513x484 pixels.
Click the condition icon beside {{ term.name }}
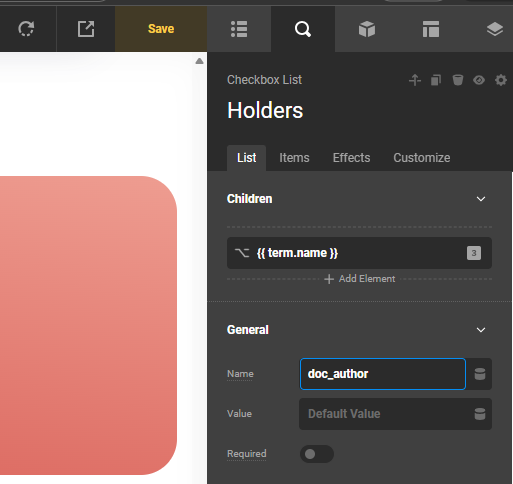pos(242,253)
